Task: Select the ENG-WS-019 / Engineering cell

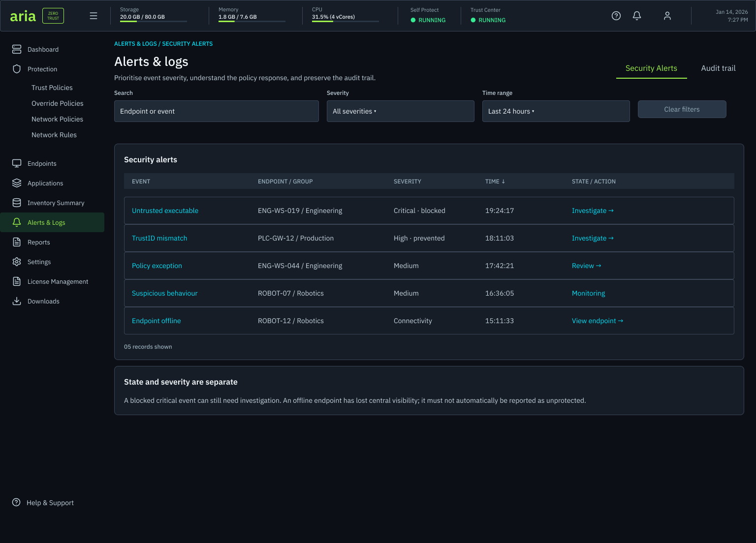Action: 300,211
